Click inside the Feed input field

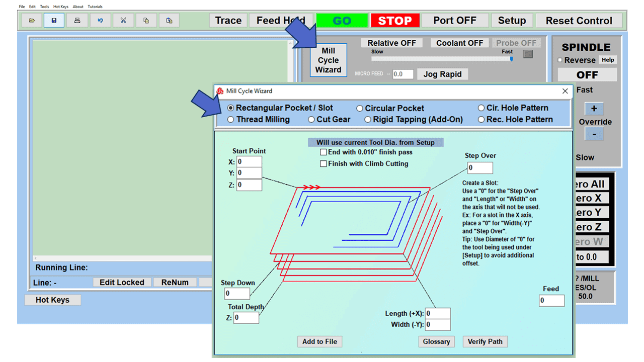[551, 300]
